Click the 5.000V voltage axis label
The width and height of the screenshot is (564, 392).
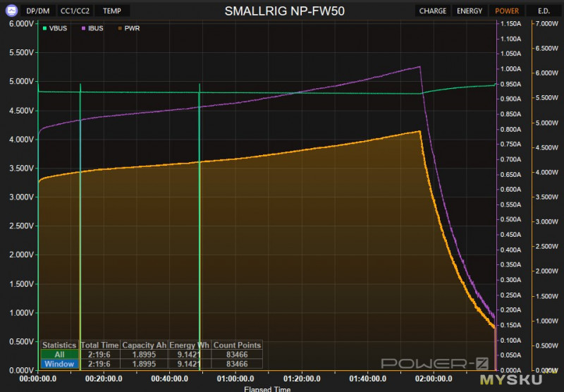pyautogui.click(x=22, y=81)
